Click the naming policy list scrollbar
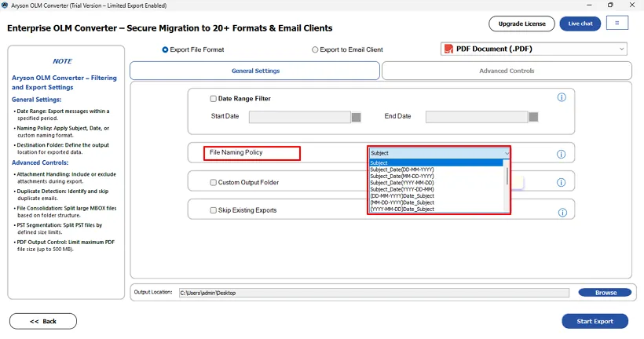Screen dimensions: 644x339 [507, 177]
